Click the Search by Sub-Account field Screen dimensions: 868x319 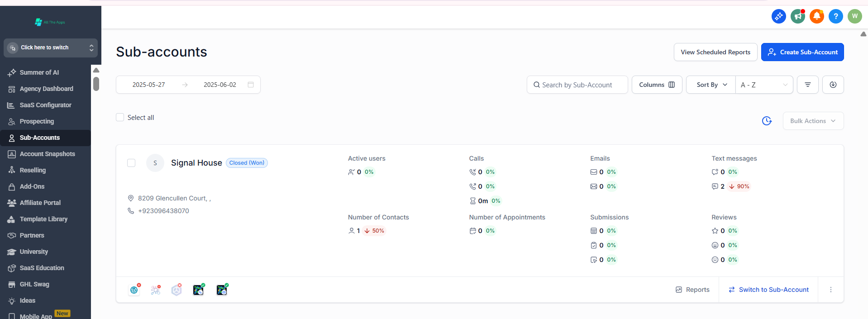(577, 85)
